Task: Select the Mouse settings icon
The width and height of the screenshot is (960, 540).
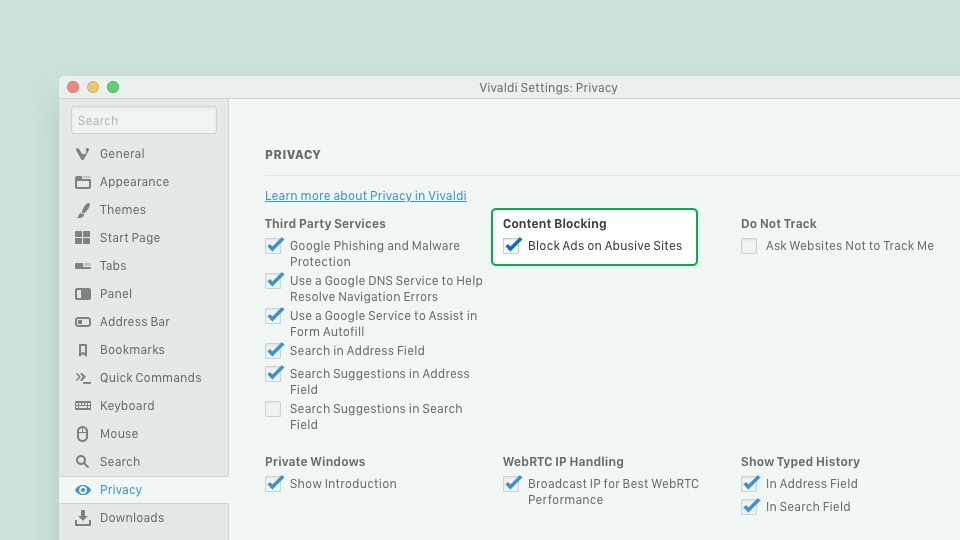Action: (x=83, y=434)
